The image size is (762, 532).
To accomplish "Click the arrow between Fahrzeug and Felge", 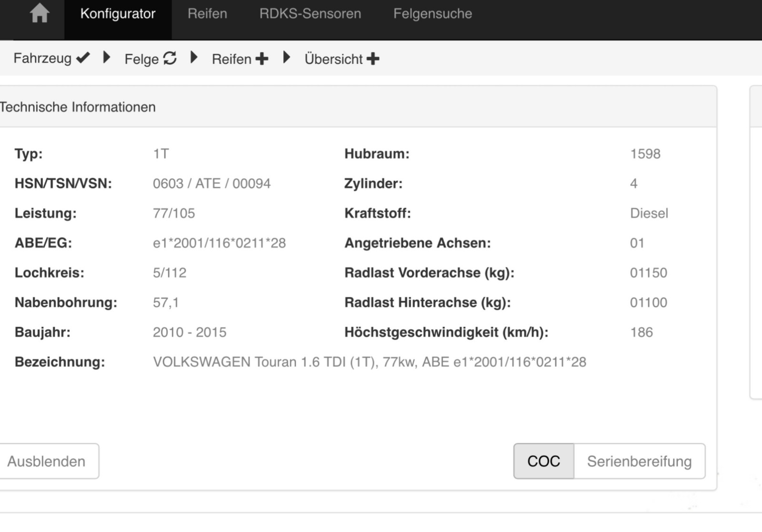I will coord(107,58).
